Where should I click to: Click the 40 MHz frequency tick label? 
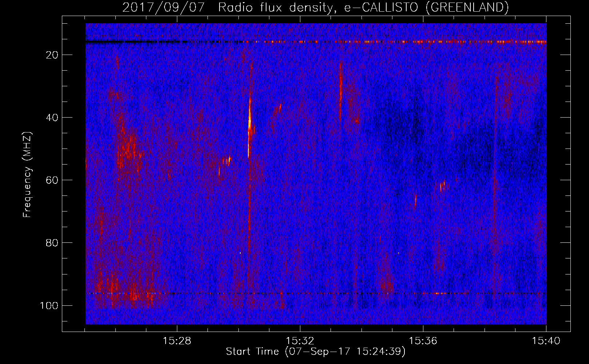point(52,118)
